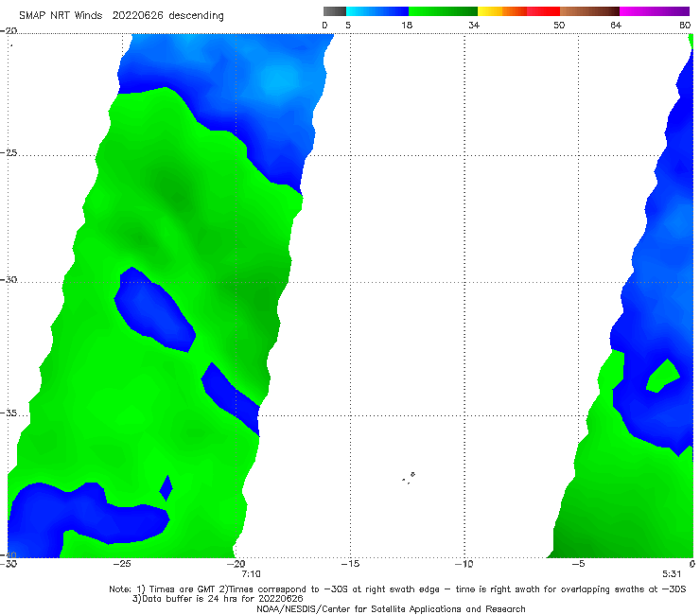Click the note '3)Data buffer is 24 hrs for 20220626'
The width and height of the screenshot is (700, 615).
(218, 599)
